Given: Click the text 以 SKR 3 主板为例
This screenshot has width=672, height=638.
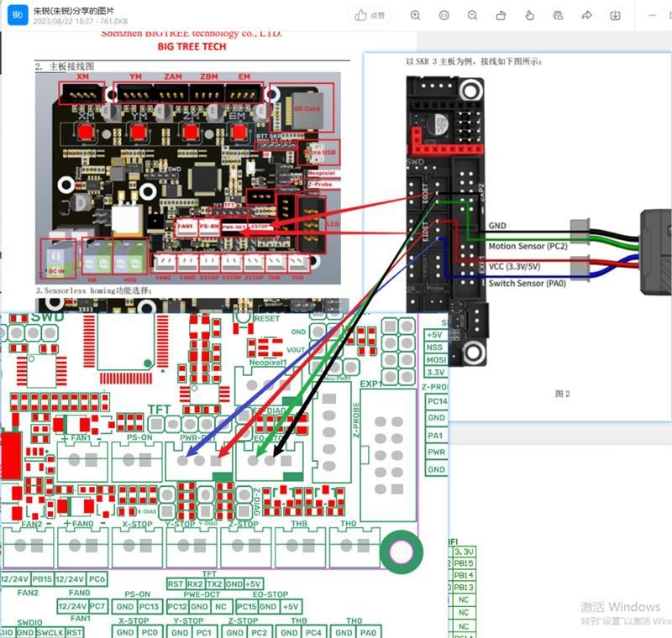Looking at the screenshot, I should pyautogui.click(x=442, y=61).
